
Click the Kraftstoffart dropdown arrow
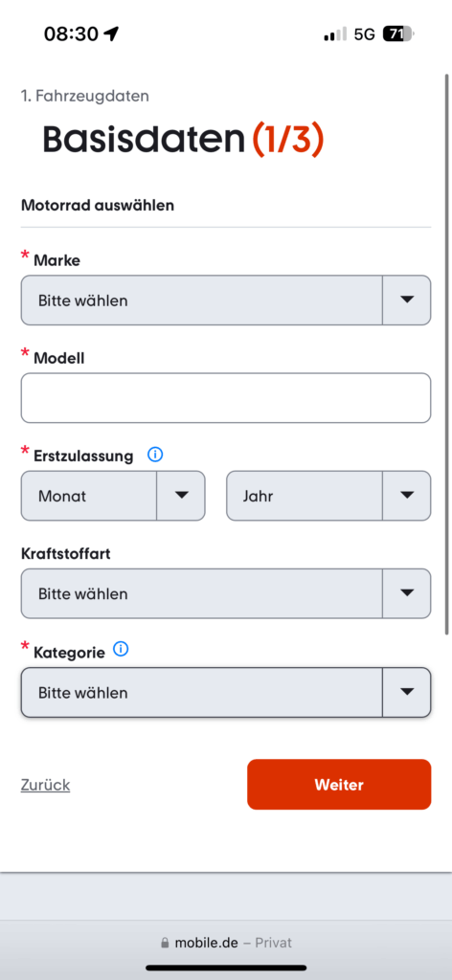[x=407, y=593]
